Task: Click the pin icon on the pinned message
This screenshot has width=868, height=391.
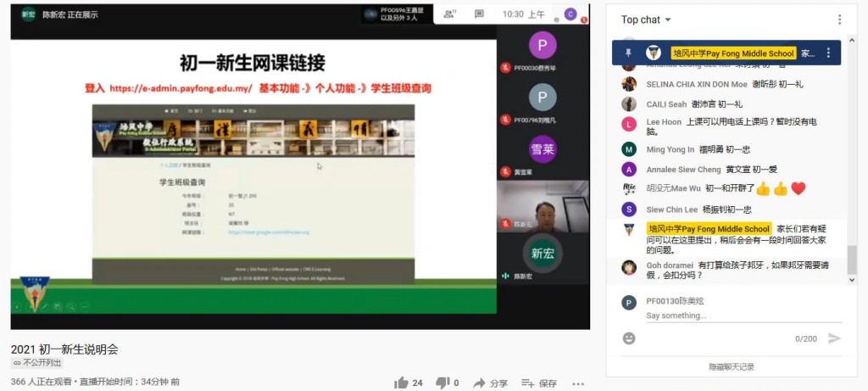Action: coord(628,53)
